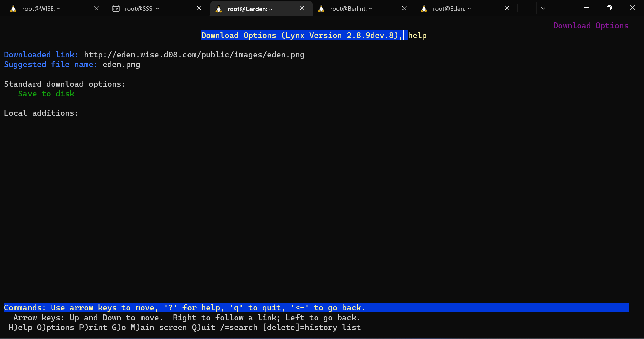Screen dimensions: 644x339
Task: Click the penguin icon on root@Garden tab
Action: [219, 9]
